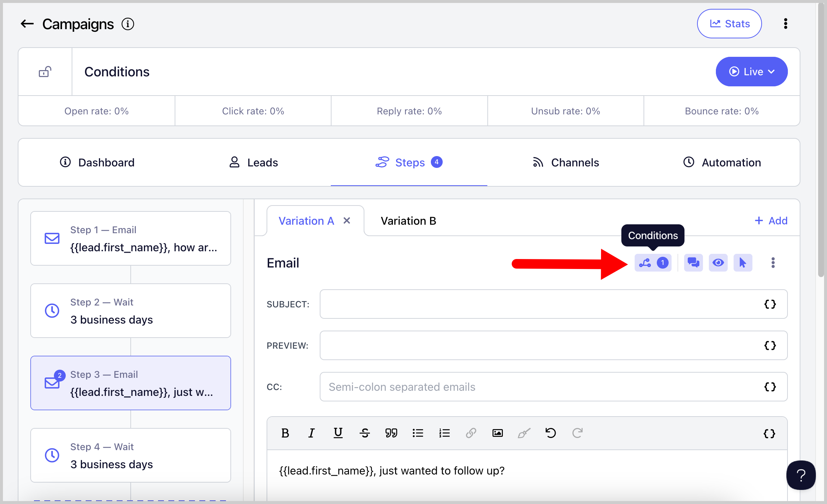Toggle the email preview eye icon
This screenshot has width=827, height=504.
pyautogui.click(x=718, y=263)
